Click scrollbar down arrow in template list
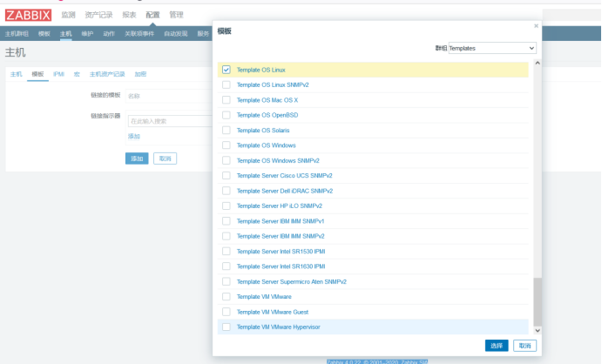The height and width of the screenshot is (364, 602). point(538,330)
